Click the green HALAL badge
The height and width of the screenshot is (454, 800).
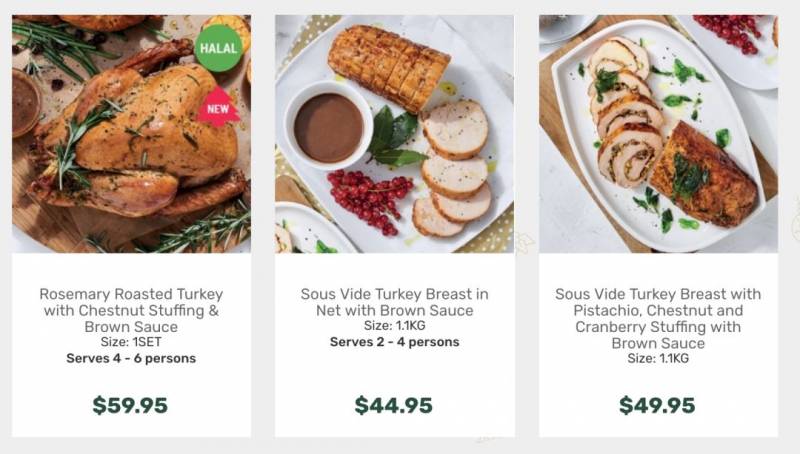pyautogui.click(x=218, y=48)
